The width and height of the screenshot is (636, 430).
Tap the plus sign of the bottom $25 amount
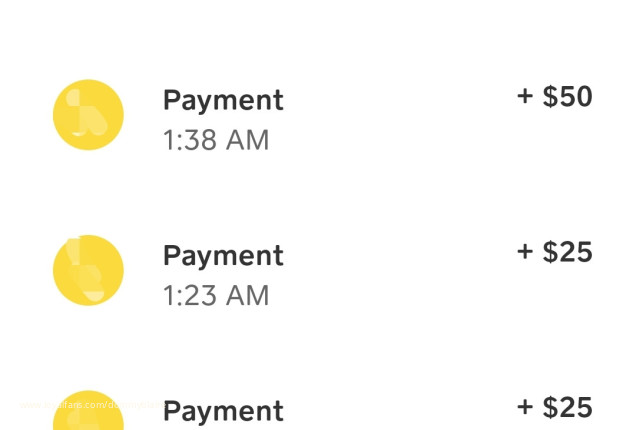click(x=525, y=408)
